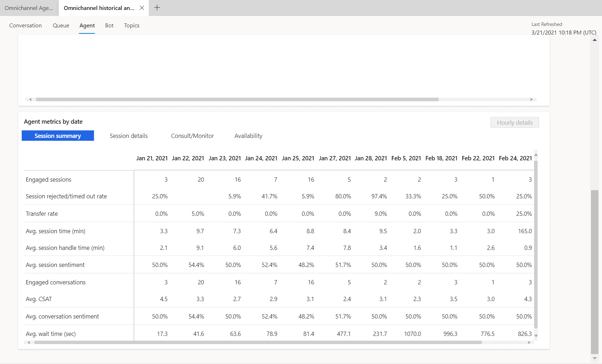The width and height of the screenshot is (602, 364).
Task: Select the Jan 22, 2021 column header
Action: [188, 158]
